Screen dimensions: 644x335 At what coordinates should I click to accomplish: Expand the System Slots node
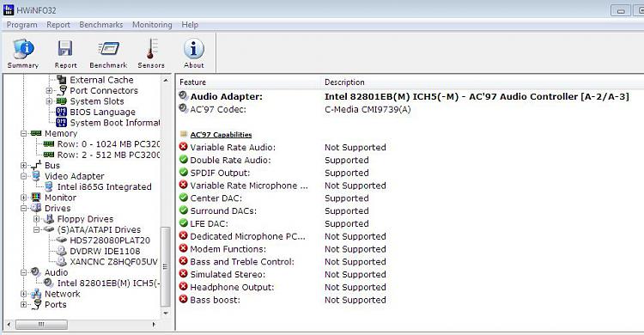click(49, 101)
